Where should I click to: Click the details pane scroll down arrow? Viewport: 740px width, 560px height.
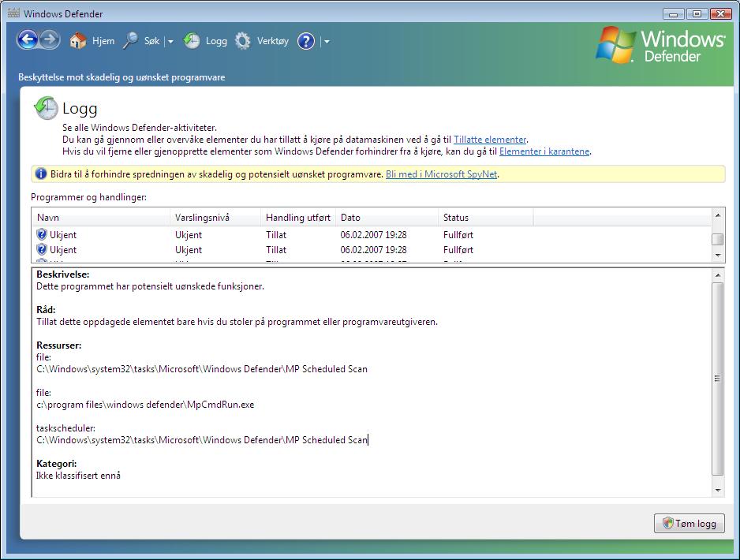point(718,490)
